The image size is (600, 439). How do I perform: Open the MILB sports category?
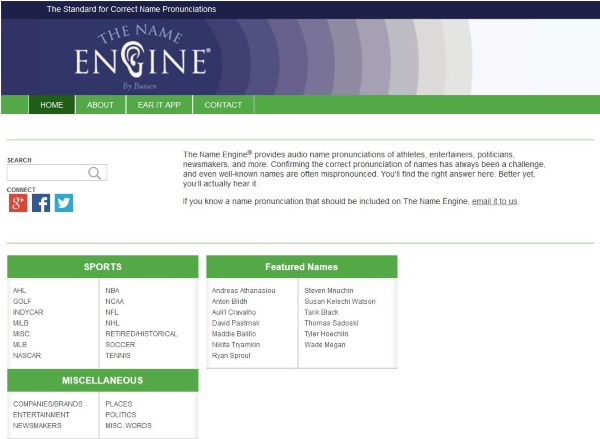(x=21, y=323)
